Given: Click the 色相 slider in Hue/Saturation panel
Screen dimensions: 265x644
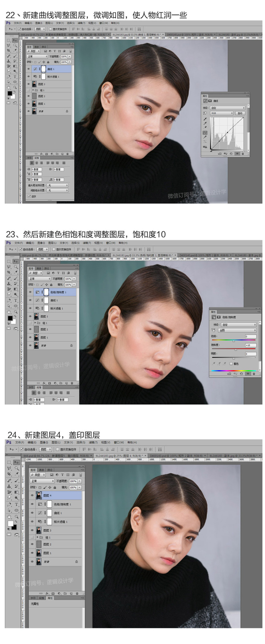Looking at the screenshot, I should (233, 340).
